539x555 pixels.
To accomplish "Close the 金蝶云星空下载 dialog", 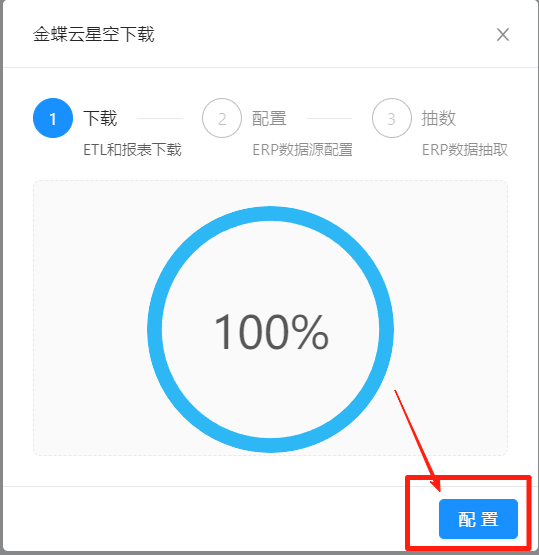I will pyautogui.click(x=503, y=35).
